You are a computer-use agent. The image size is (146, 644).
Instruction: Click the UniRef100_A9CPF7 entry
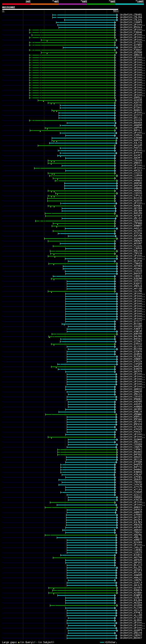pyautogui.click(x=131, y=158)
